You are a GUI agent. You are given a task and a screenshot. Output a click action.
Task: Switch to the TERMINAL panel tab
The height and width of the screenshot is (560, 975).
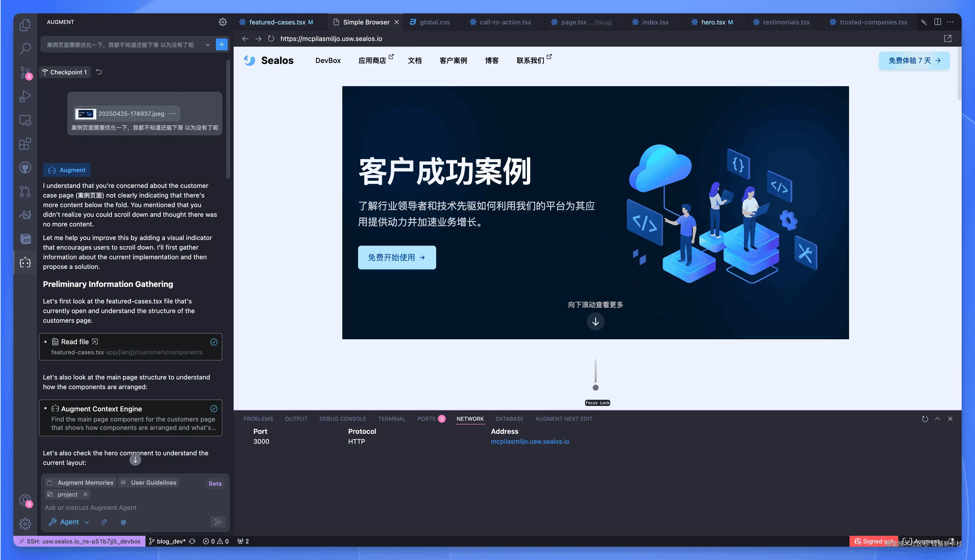point(391,419)
